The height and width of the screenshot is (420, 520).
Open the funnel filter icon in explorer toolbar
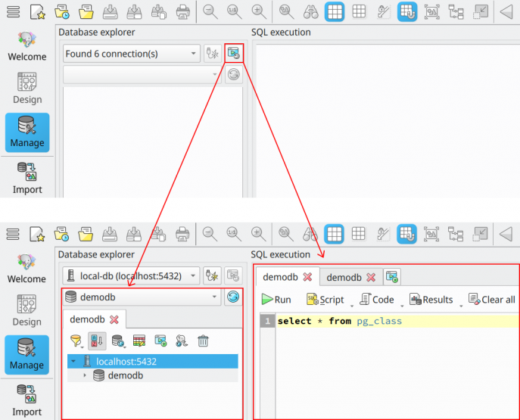[x=76, y=341]
